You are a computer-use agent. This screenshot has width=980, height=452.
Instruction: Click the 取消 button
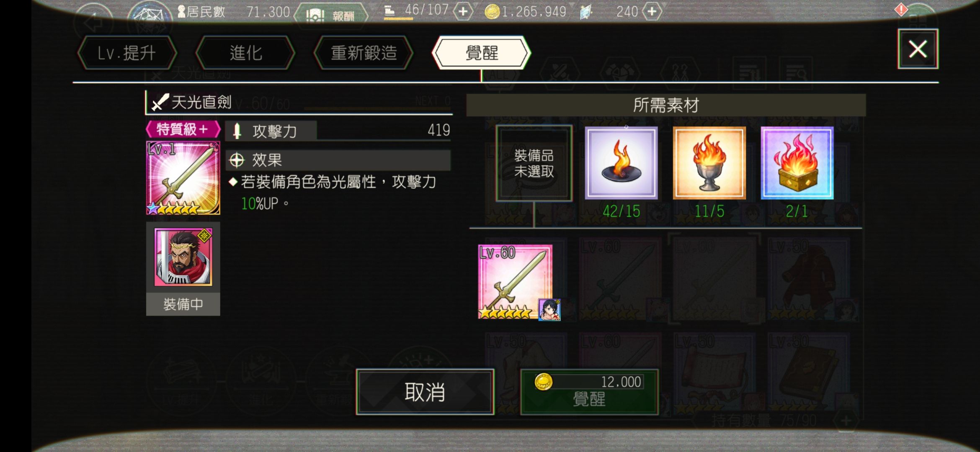pyautogui.click(x=425, y=392)
